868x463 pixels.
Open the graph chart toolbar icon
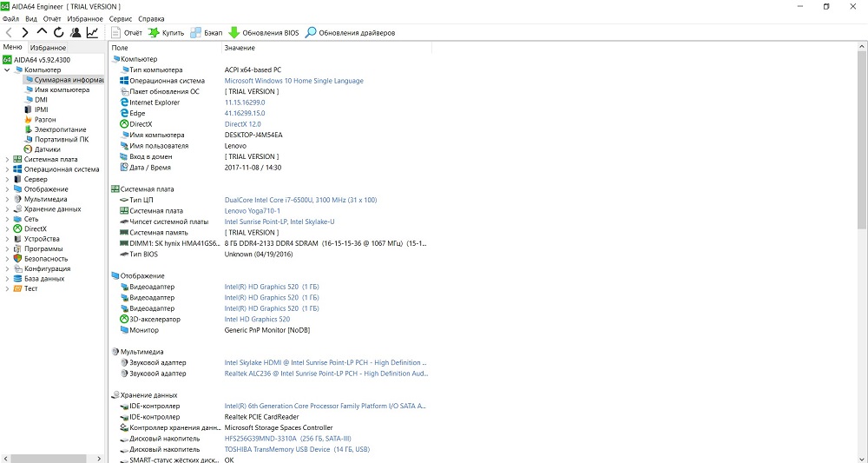coord(92,33)
